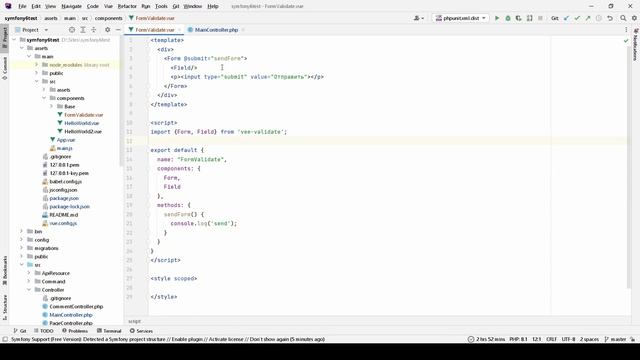Toggle Project tool window side button
This screenshot has width=640, height=360.
(x=4, y=38)
